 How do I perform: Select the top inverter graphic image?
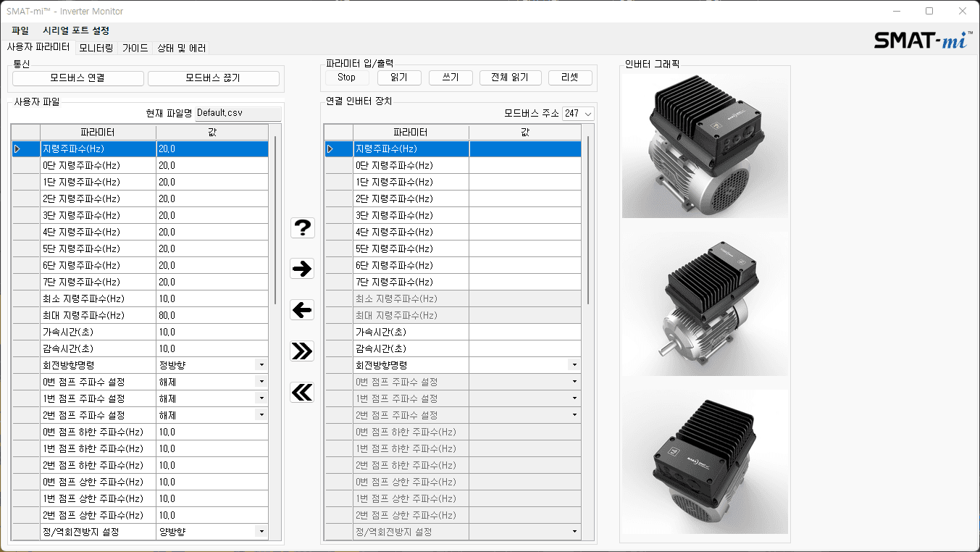point(705,146)
